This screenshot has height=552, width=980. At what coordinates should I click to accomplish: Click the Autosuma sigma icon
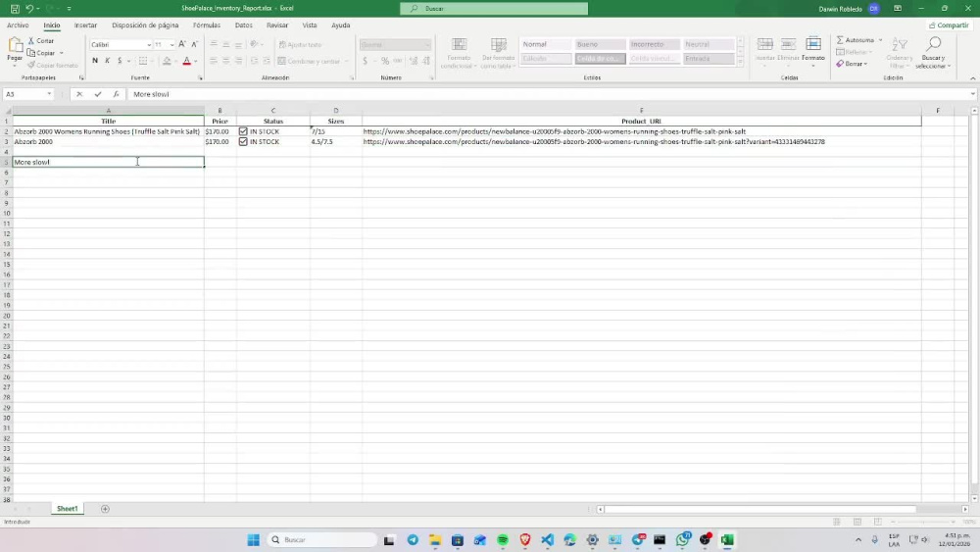click(x=840, y=40)
